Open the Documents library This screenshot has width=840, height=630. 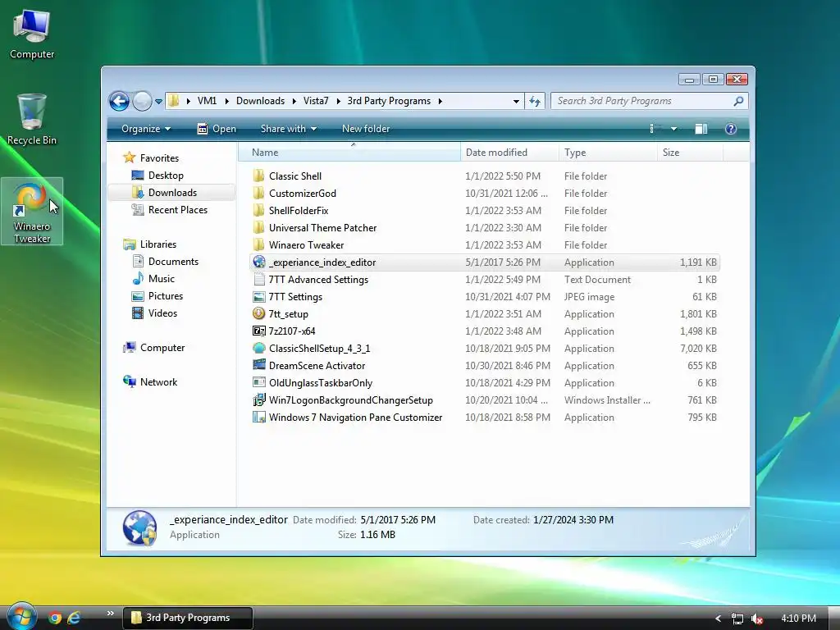pyautogui.click(x=165, y=262)
